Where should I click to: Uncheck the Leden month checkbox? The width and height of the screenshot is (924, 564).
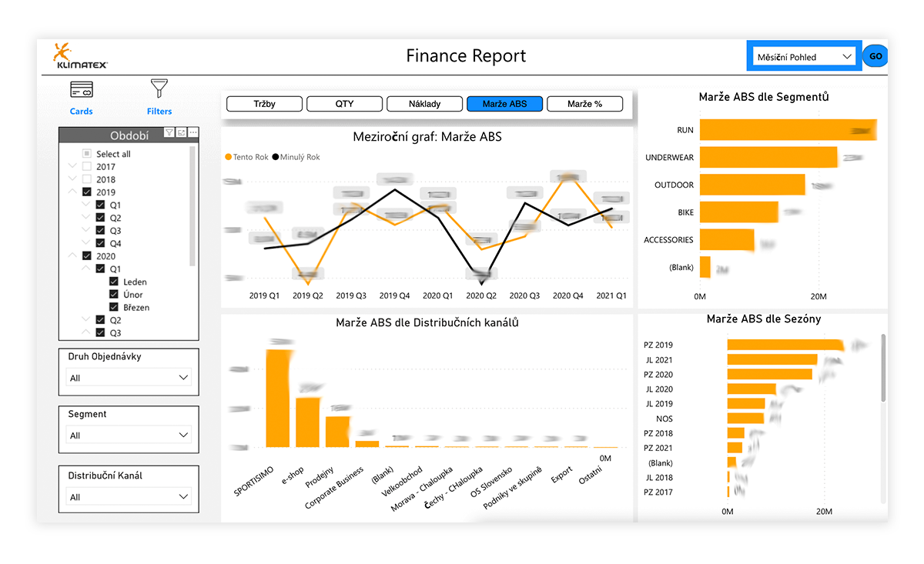[x=114, y=282]
